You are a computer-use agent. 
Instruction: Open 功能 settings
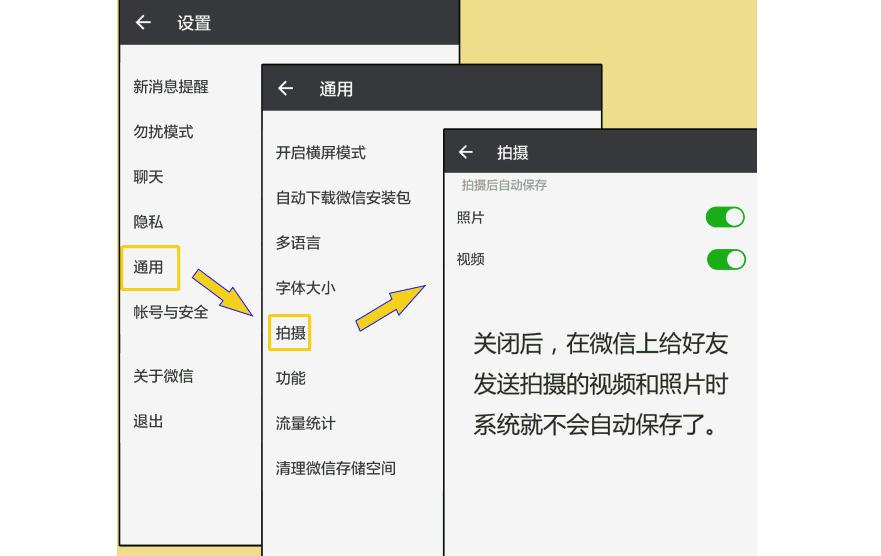(290, 378)
